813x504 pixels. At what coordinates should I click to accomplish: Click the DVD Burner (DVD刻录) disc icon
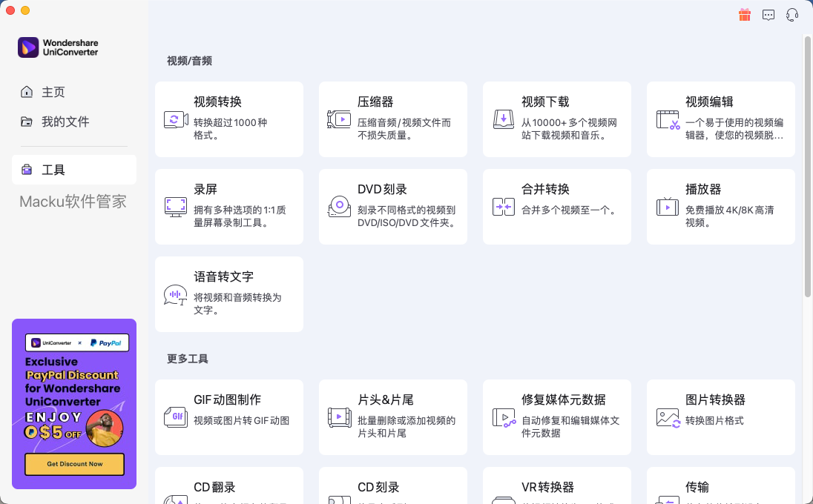(x=339, y=207)
